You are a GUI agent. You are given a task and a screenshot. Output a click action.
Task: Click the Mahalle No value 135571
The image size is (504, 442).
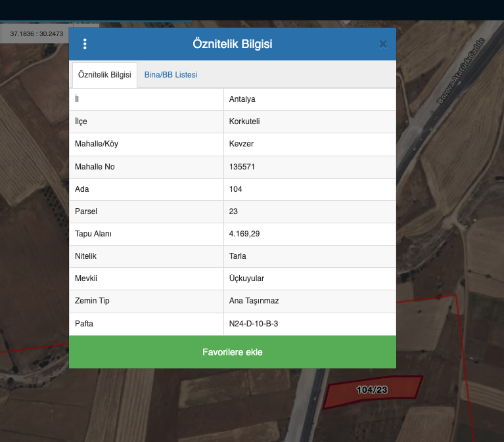242,167
